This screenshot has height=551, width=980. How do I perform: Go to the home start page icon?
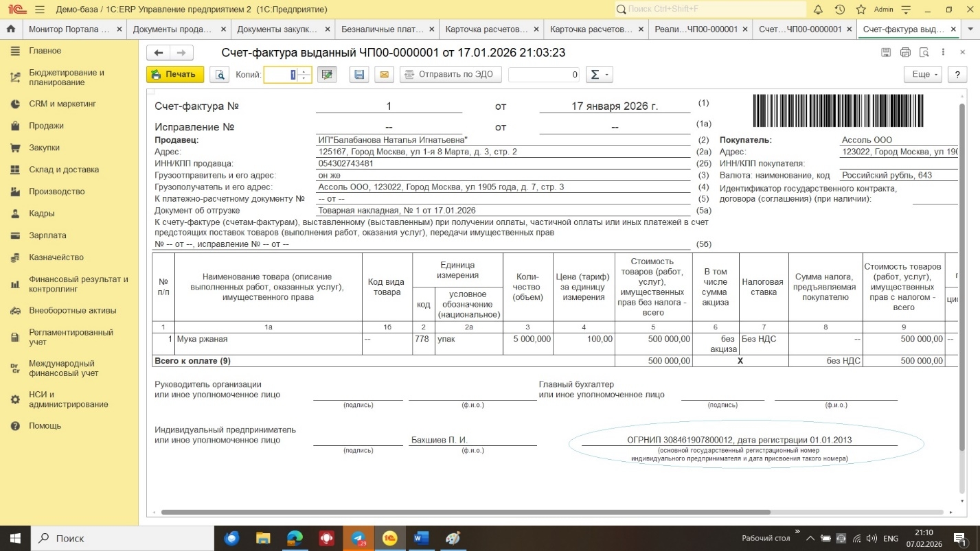point(10,30)
